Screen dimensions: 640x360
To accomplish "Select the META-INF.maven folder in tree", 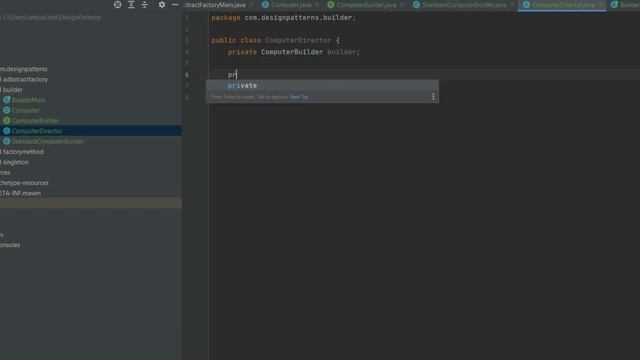I will point(20,193).
